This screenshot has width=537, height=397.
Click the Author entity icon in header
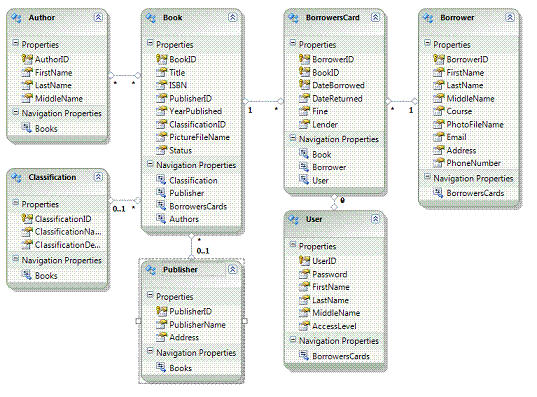(16, 17)
